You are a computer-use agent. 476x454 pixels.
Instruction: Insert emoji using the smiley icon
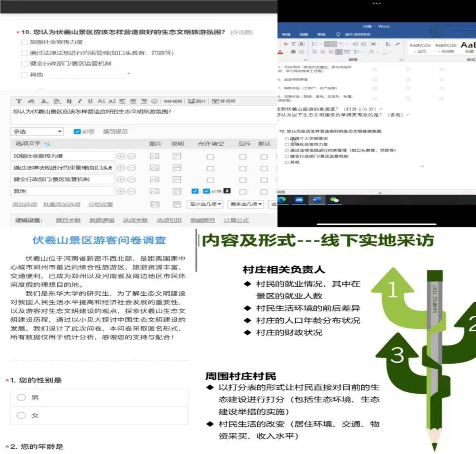point(154,101)
